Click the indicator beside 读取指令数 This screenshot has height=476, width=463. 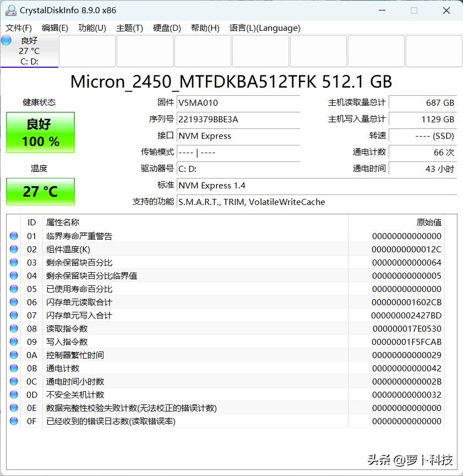click(15, 328)
